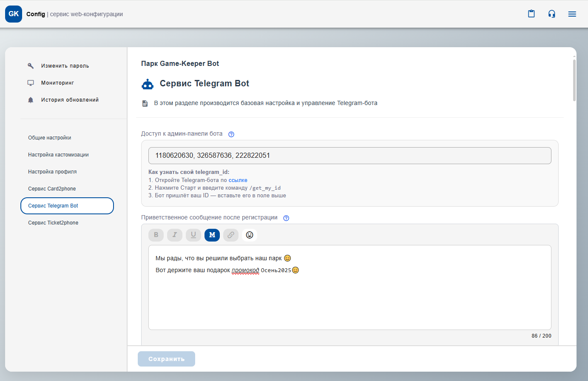The height and width of the screenshot is (381, 588).
Task: Click the admin telegram IDs input field
Action: [x=349, y=156]
